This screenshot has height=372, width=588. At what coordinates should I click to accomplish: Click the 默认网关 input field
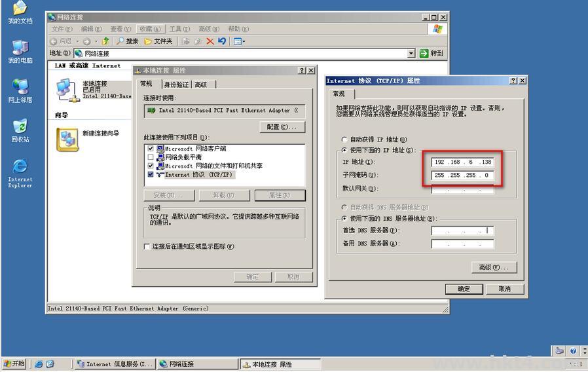tap(463, 189)
